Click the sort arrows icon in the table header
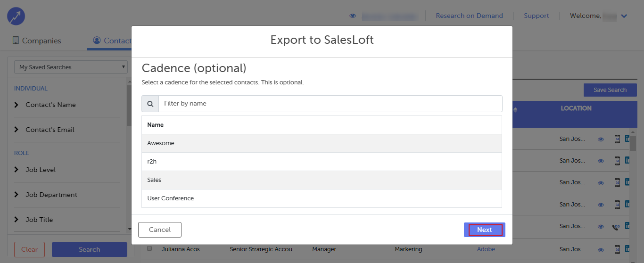Viewport: 644px width, 263px height. [x=515, y=110]
